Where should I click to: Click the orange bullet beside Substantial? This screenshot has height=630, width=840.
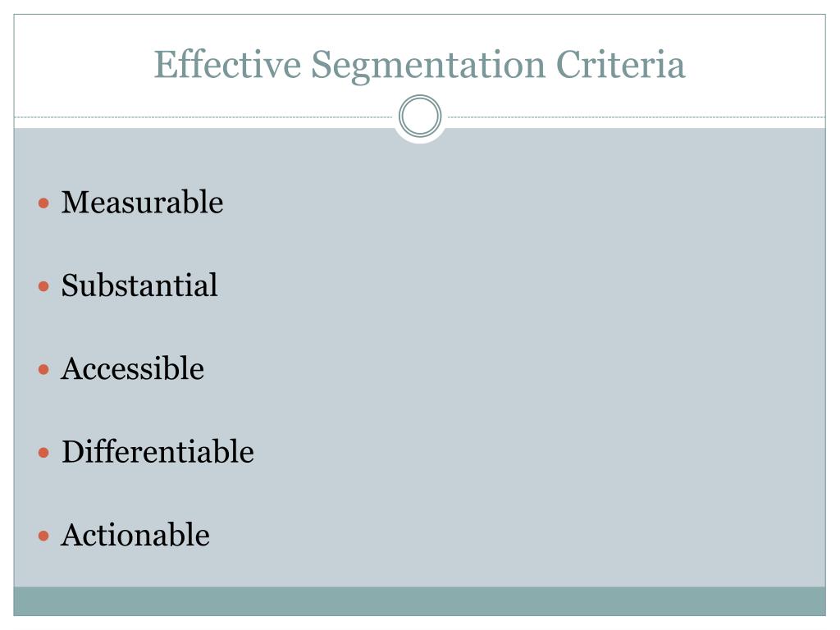click(44, 286)
